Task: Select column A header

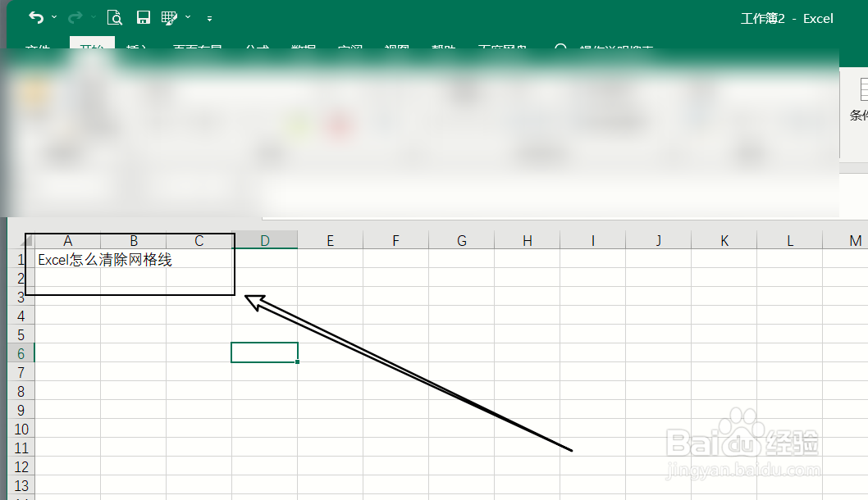Action: click(x=67, y=241)
